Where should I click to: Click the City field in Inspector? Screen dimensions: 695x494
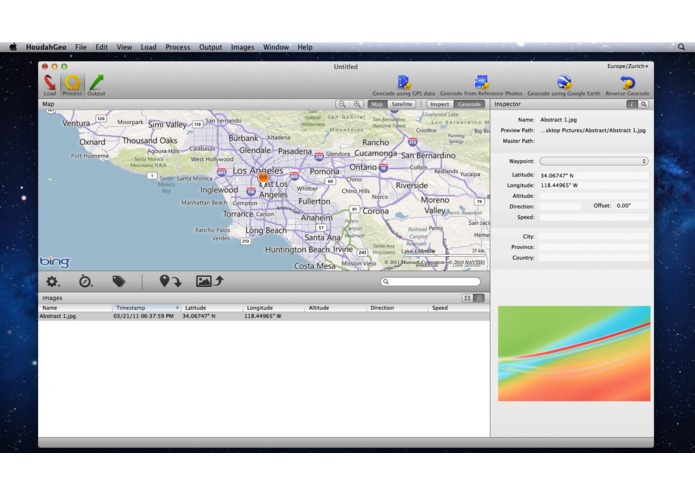coord(593,237)
